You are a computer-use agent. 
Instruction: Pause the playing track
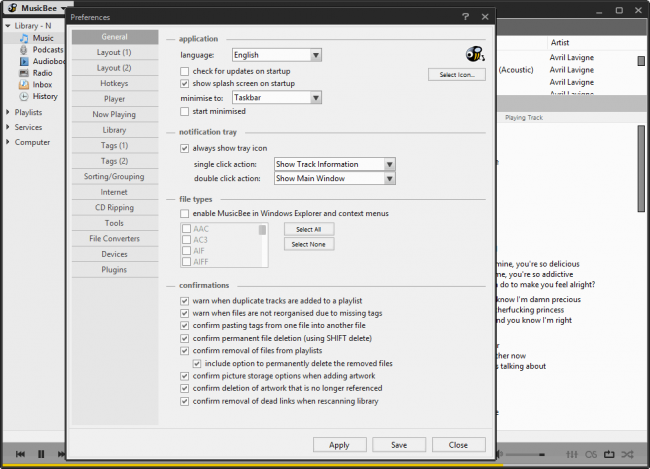[41, 454]
